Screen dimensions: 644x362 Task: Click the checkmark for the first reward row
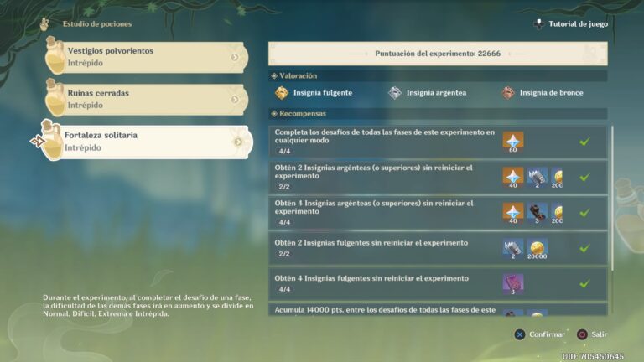[584, 142]
